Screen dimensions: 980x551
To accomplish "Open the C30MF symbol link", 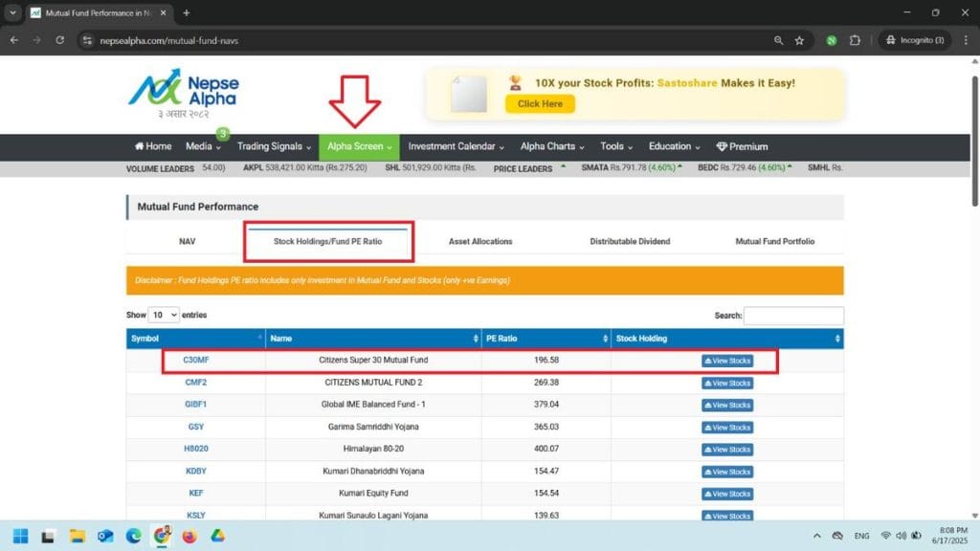I will [x=195, y=360].
